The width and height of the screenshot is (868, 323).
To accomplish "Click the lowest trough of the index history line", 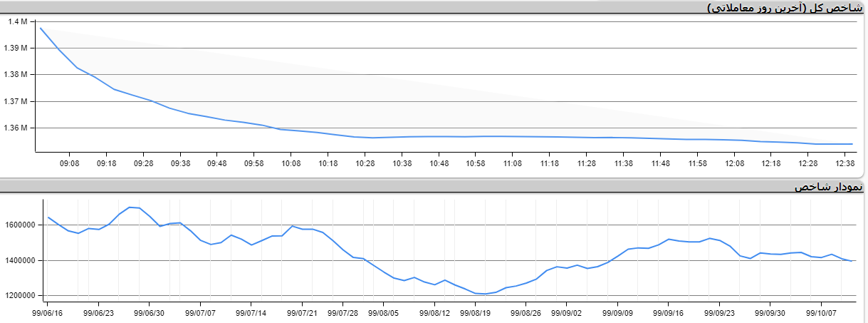I will click(x=484, y=294).
